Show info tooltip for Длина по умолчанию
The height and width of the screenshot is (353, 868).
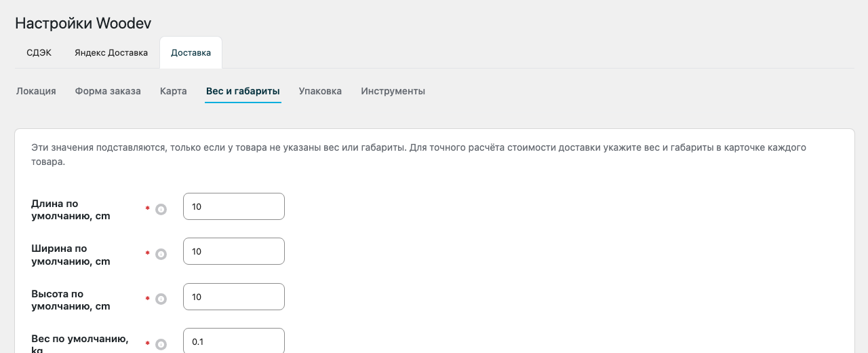point(161,209)
